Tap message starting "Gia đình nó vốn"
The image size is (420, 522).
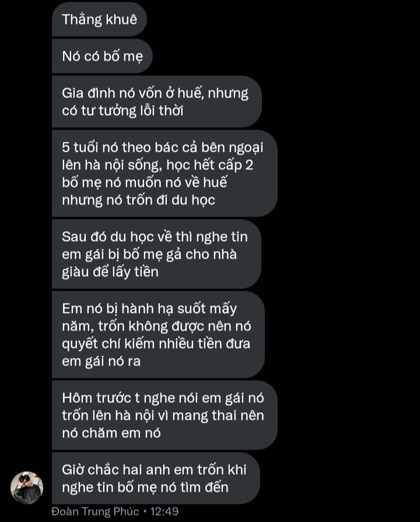click(157, 102)
